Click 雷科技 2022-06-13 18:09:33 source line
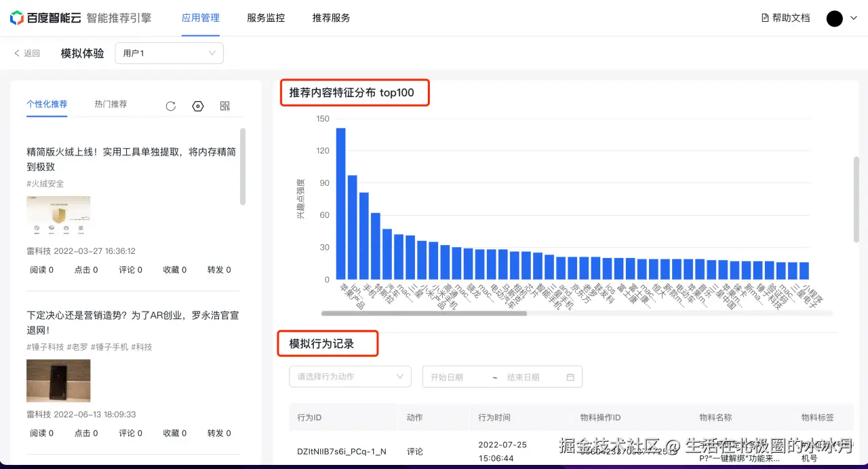The image size is (868, 469). [81, 414]
